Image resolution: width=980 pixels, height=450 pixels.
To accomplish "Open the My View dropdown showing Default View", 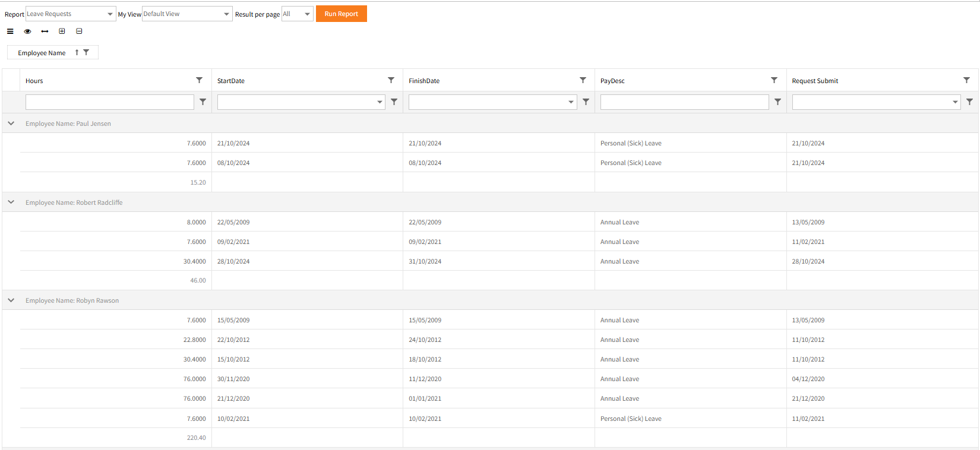I will pos(187,14).
